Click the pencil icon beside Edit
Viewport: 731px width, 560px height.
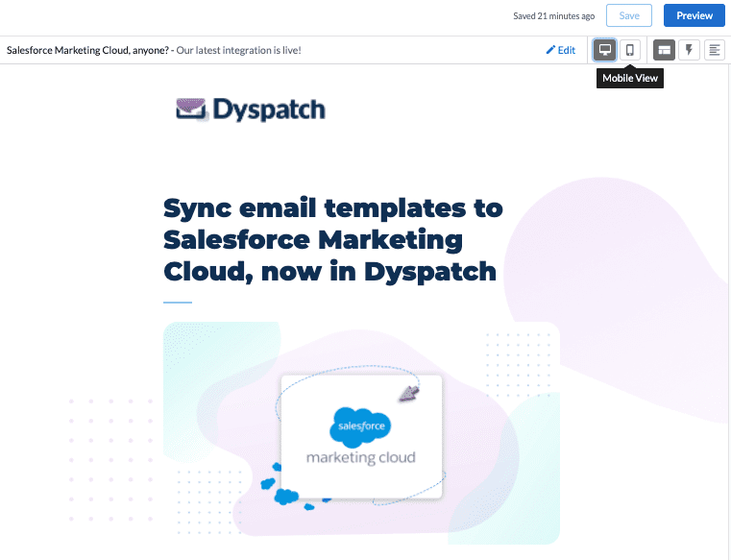(550, 49)
